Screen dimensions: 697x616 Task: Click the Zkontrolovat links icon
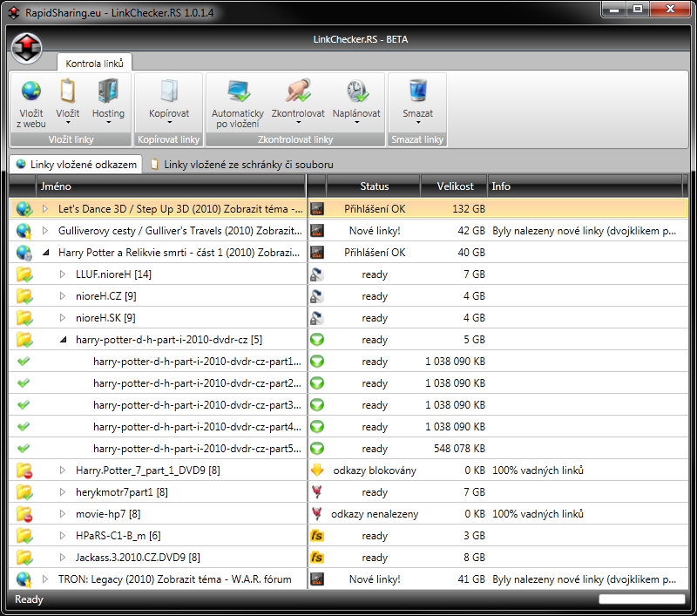(x=298, y=91)
